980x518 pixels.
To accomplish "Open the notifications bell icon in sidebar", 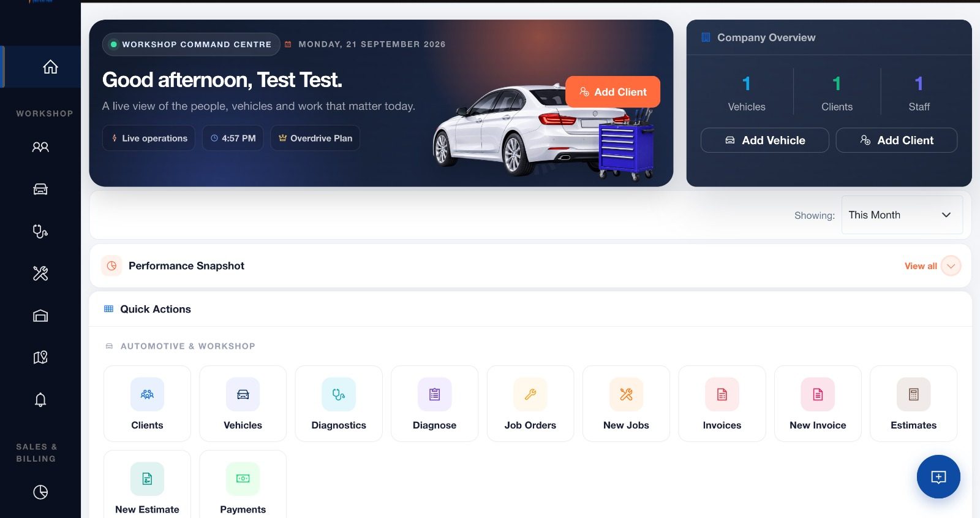I will point(40,400).
